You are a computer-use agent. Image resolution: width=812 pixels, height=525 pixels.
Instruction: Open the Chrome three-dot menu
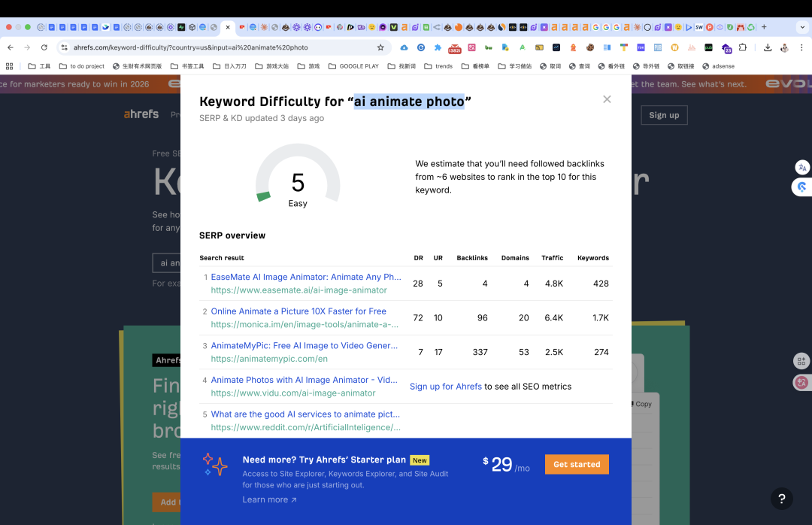[801, 47]
